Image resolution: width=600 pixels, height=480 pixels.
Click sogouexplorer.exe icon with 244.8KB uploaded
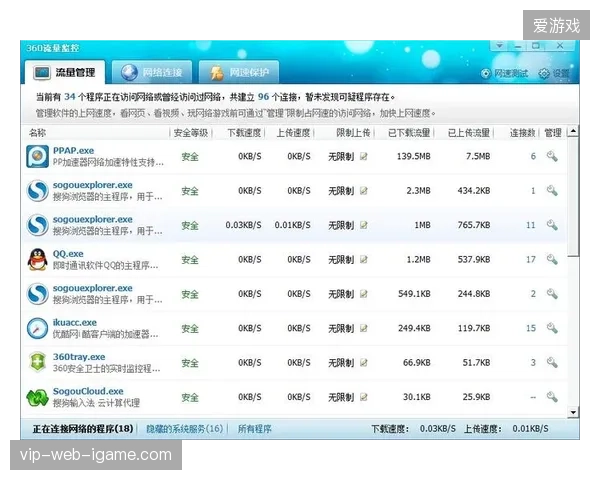(38, 294)
